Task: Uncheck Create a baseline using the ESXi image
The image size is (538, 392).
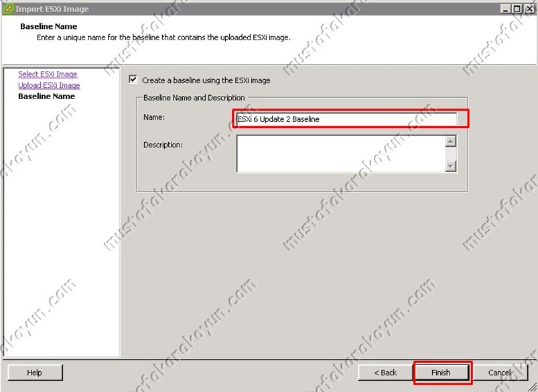Action: (133, 80)
